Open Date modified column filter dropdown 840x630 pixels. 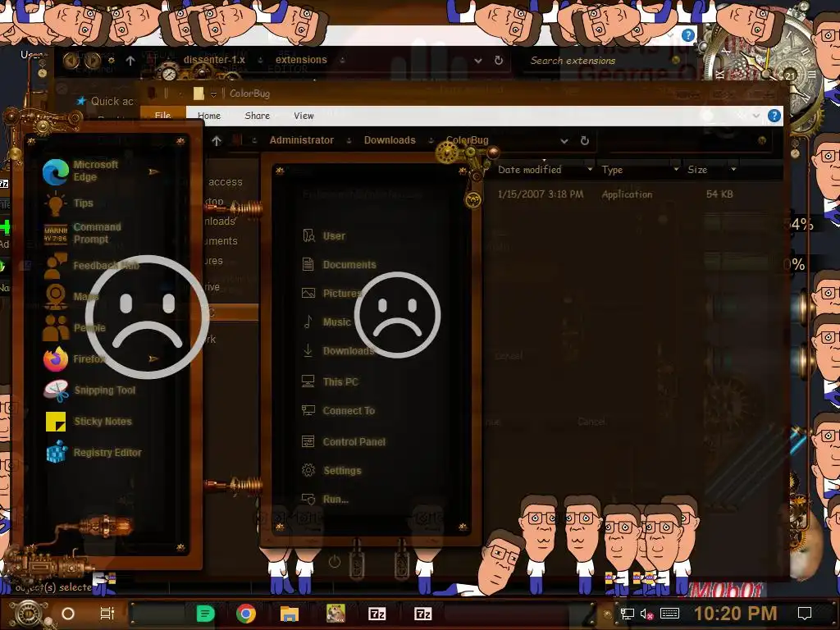pyautogui.click(x=590, y=169)
